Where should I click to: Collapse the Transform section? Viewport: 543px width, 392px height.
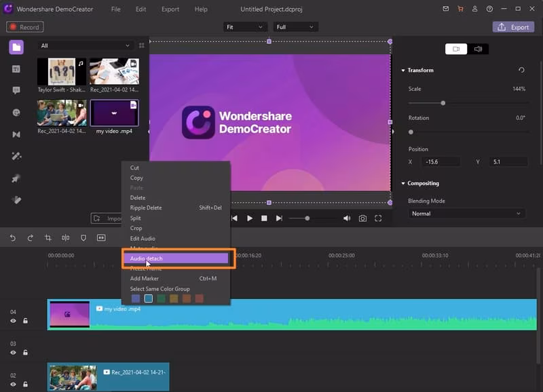tap(403, 71)
